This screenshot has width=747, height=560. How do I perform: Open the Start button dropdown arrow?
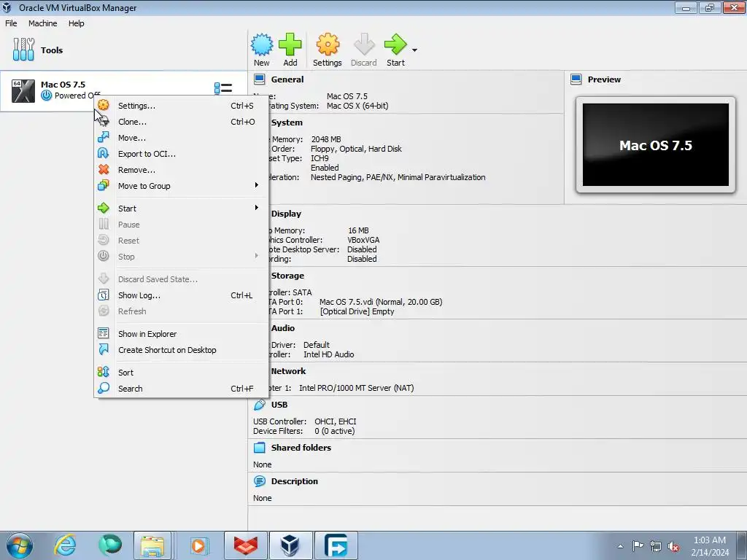tap(414, 50)
